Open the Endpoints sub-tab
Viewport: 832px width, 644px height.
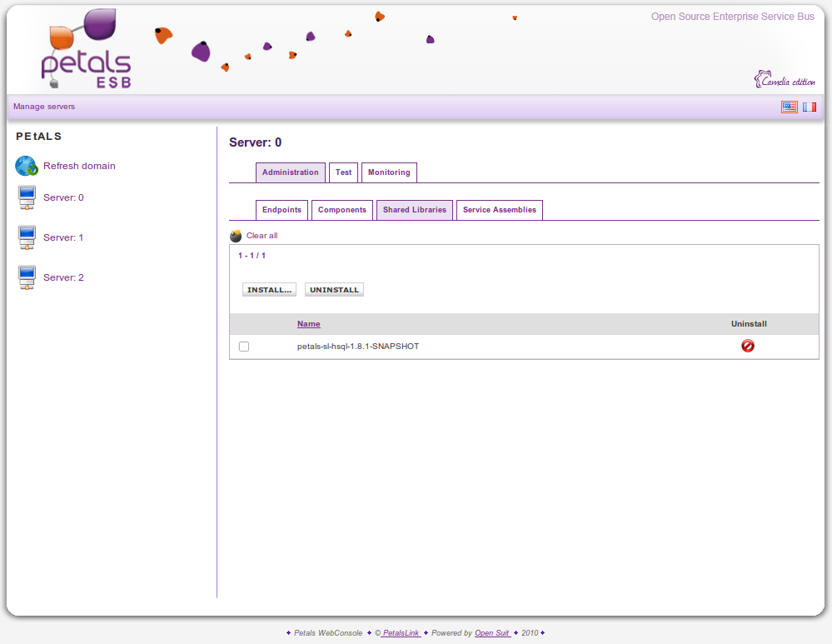[281, 210]
